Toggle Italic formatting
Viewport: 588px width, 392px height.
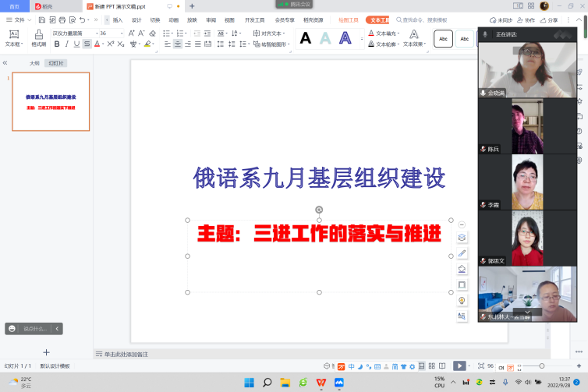[67, 44]
